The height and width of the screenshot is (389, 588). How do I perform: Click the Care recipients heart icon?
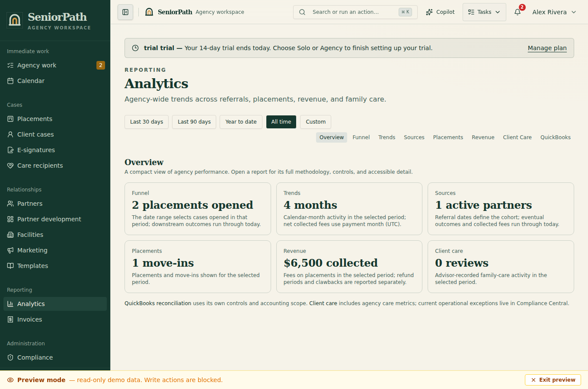(10, 166)
